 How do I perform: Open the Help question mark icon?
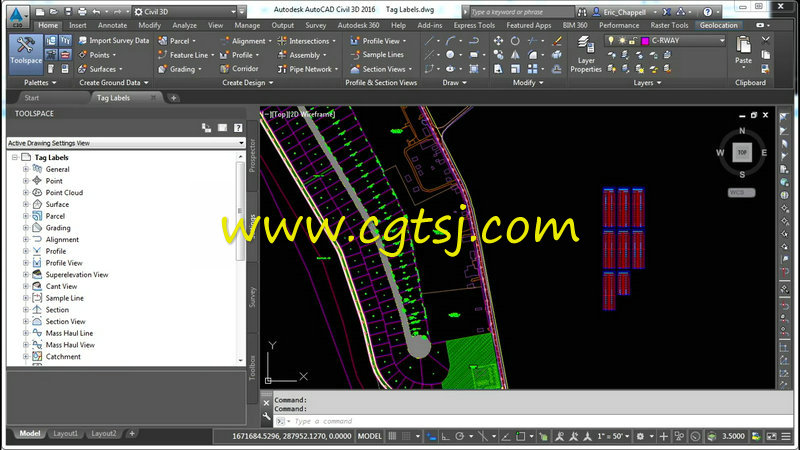tap(707, 11)
